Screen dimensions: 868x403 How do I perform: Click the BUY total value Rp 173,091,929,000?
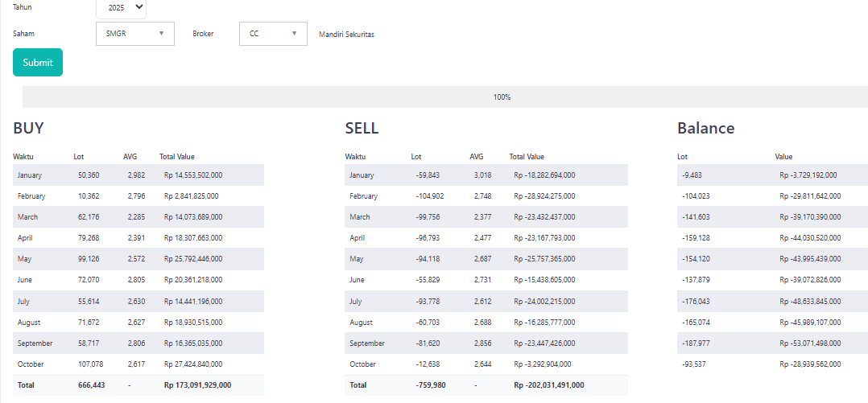197,385
